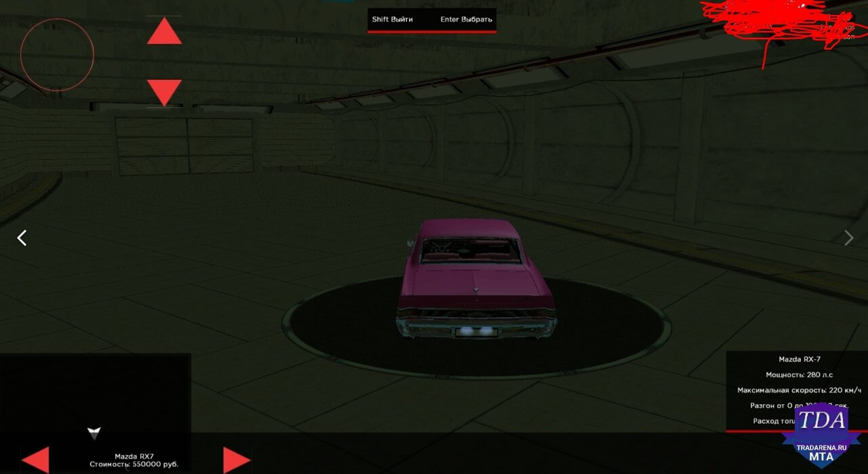Select the Мощность: 280 л.с line
This screenshot has width=868, height=474.
pyautogui.click(x=799, y=375)
